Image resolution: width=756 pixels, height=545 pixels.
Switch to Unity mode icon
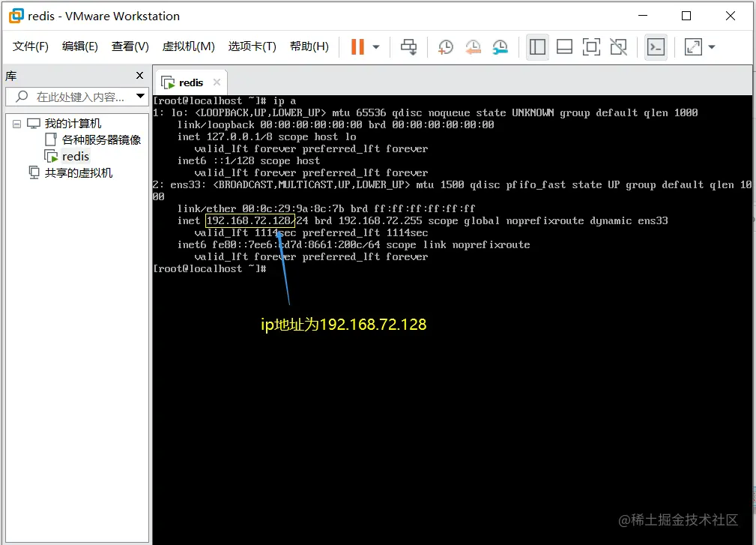click(x=619, y=46)
